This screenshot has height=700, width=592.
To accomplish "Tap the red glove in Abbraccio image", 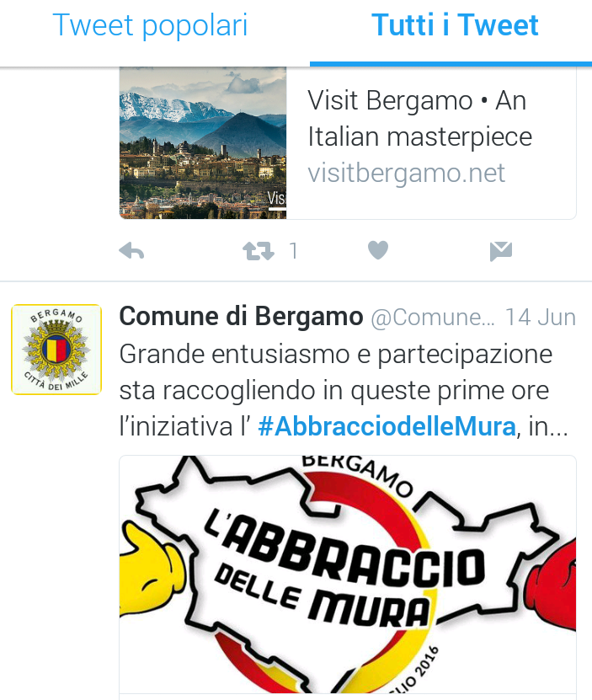I will point(551,585).
